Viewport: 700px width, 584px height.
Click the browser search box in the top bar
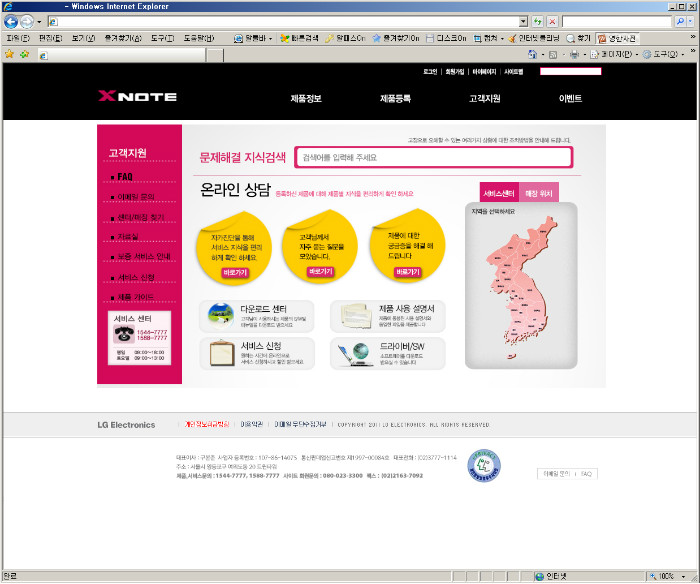click(x=617, y=21)
